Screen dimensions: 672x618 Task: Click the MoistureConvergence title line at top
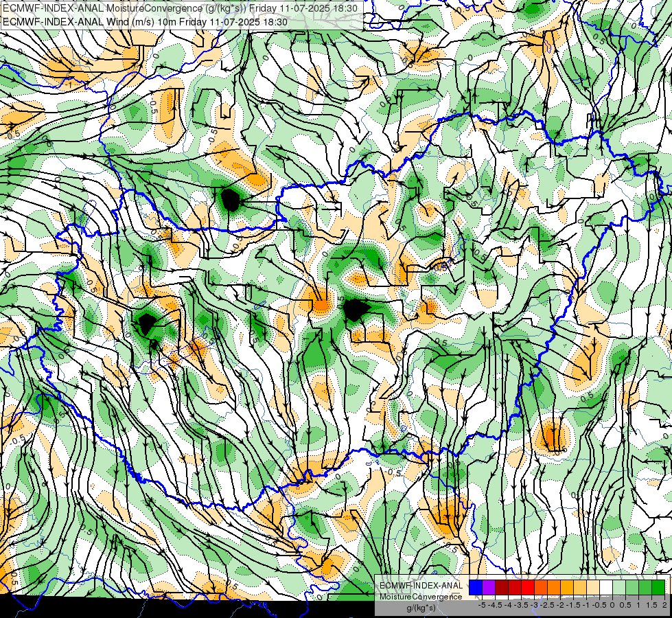click(x=180, y=8)
